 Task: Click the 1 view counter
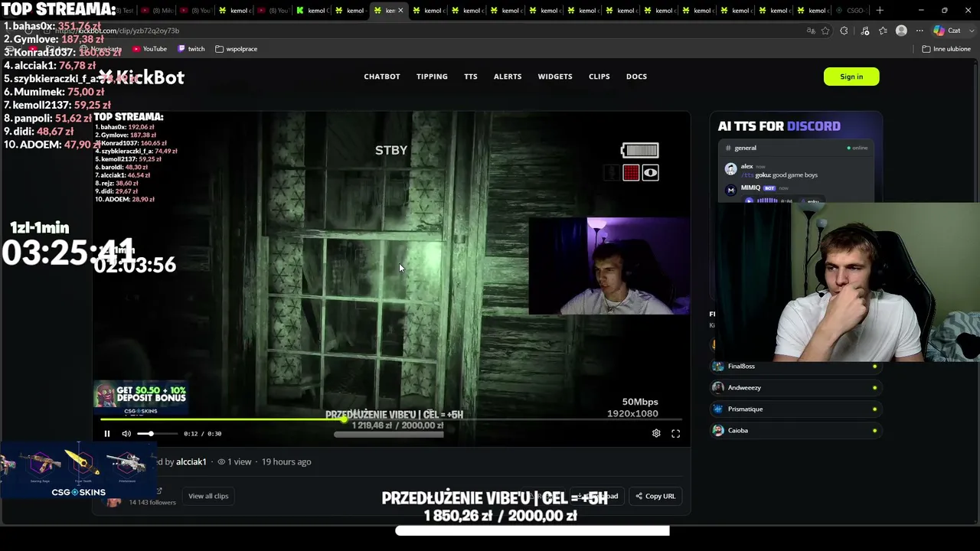(x=234, y=461)
